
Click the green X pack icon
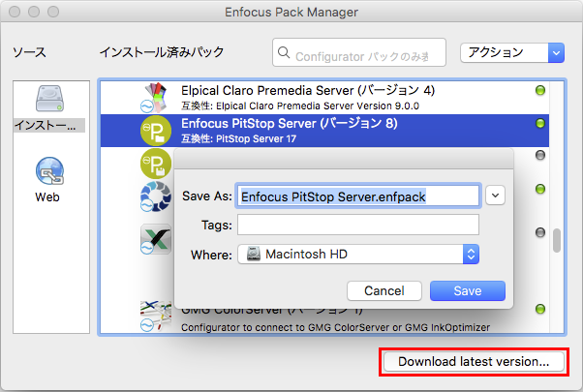click(156, 239)
